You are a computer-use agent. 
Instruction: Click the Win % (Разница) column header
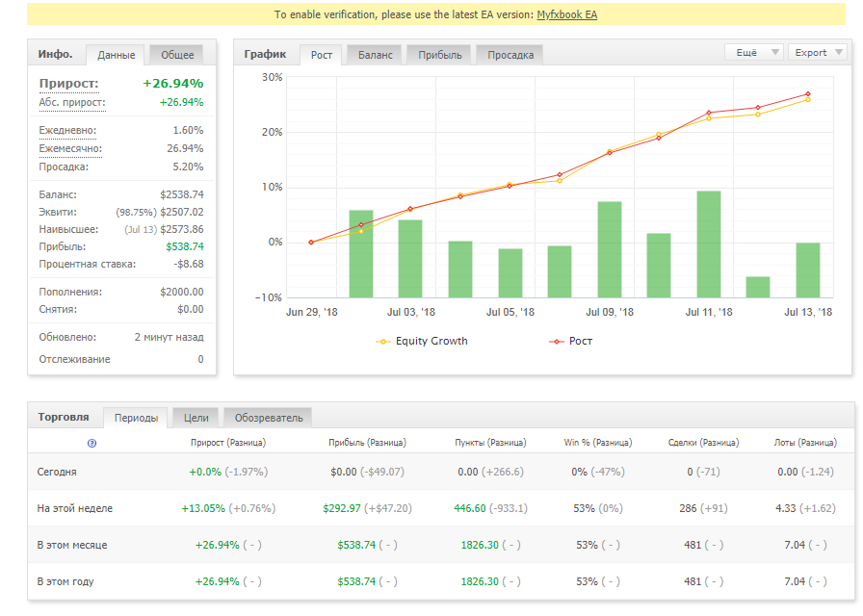[598, 443]
